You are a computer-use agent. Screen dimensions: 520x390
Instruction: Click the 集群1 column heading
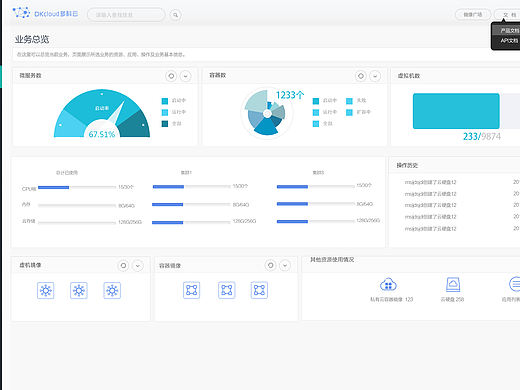(x=186, y=173)
